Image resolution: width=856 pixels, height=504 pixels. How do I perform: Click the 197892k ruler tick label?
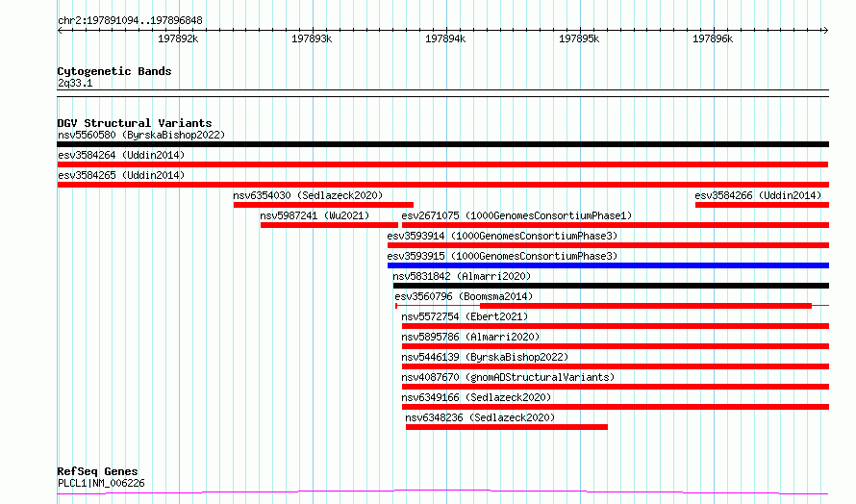[x=178, y=38]
